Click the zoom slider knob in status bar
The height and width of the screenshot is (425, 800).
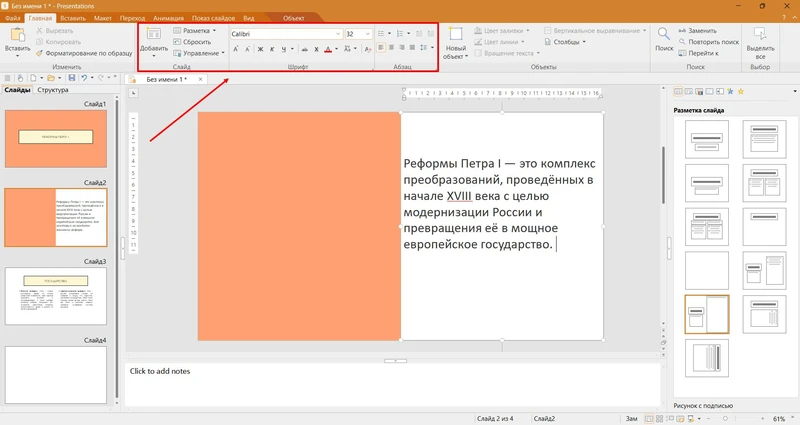[x=725, y=419]
